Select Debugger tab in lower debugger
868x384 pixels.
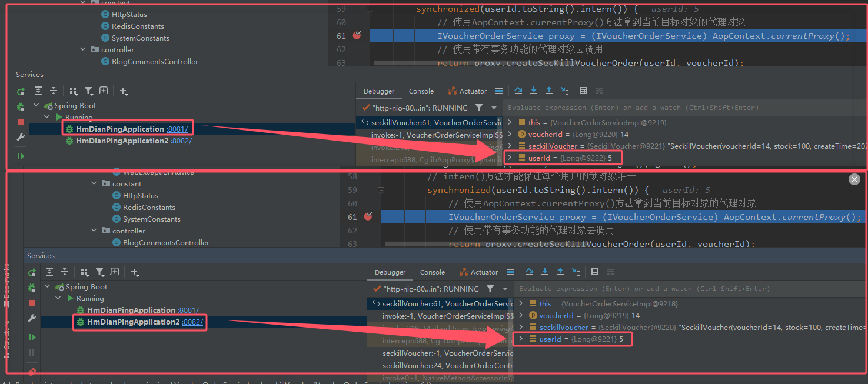(x=390, y=272)
